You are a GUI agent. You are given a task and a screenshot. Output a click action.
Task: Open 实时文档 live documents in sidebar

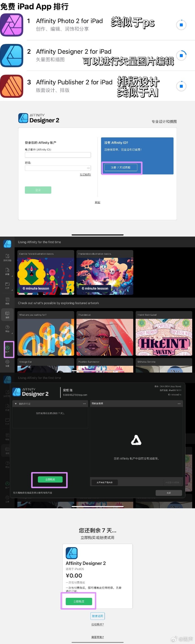7,258
